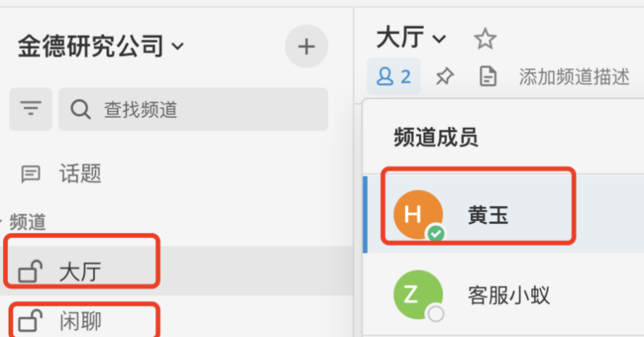This screenshot has height=337, width=644.
Task: Click the 查找频道 search field
Action: [193, 109]
